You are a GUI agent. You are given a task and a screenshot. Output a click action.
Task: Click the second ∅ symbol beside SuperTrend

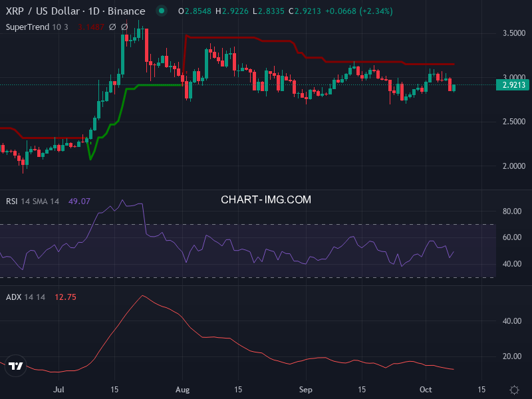click(124, 27)
